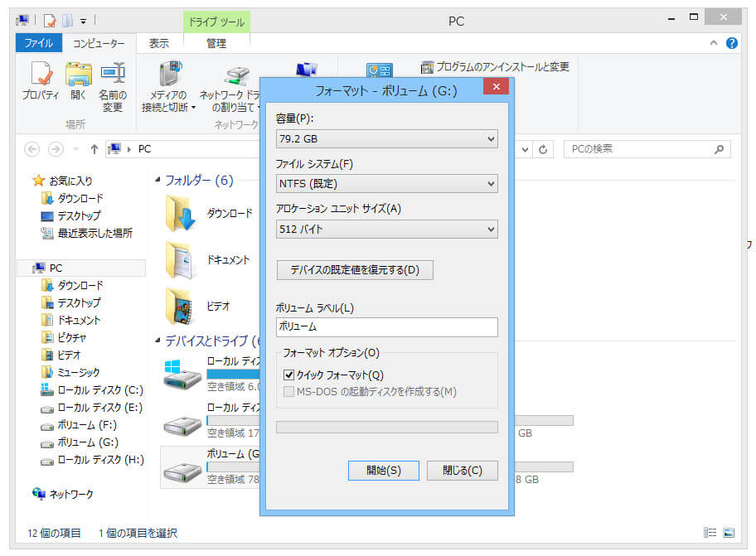Click the Up one level arrow
The height and width of the screenshot is (556, 756).
click(x=94, y=149)
